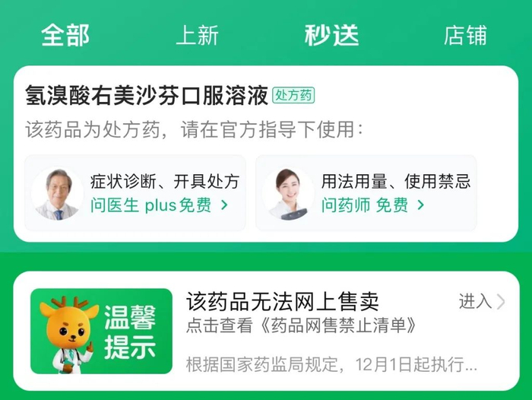532x400 pixels.
Task: Tap the 症状诊断、开具处方 card
Action: click(x=135, y=193)
